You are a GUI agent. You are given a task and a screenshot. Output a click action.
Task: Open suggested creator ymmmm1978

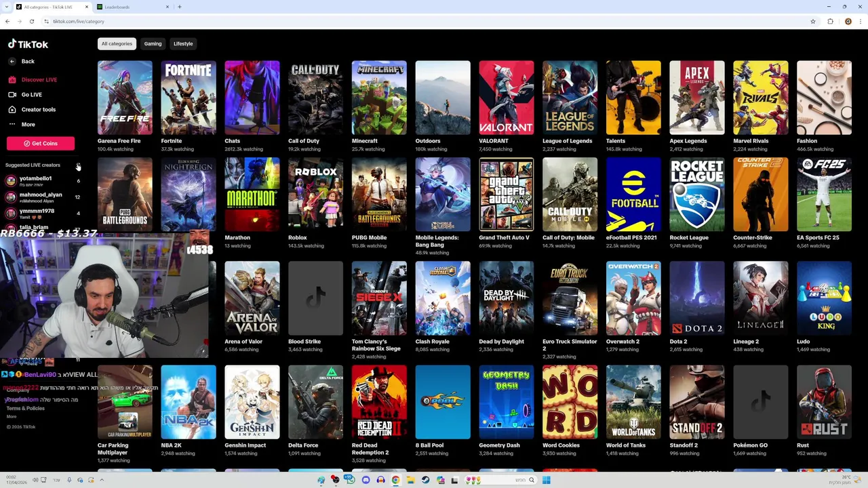tap(43, 213)
